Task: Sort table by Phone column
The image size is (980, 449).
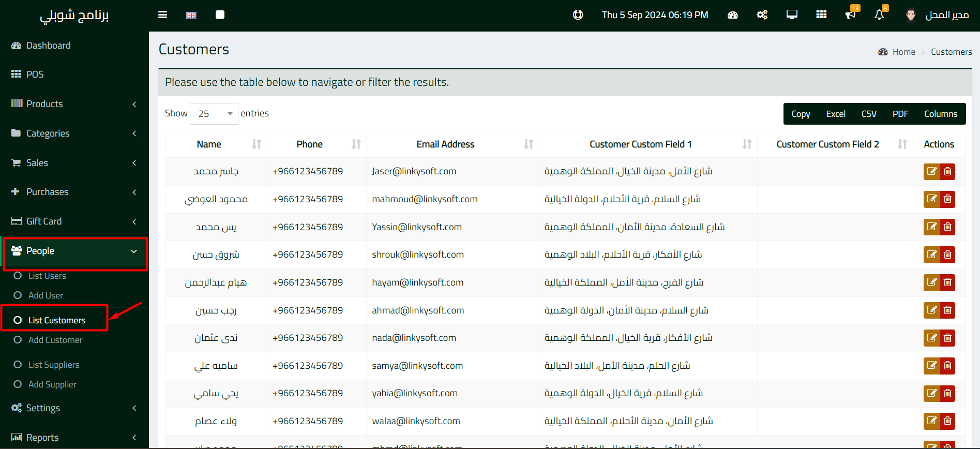Action: [316, 144]
